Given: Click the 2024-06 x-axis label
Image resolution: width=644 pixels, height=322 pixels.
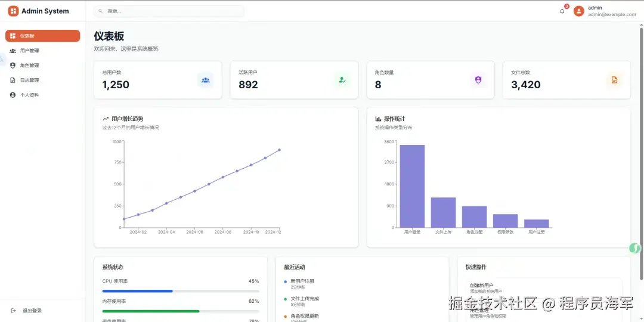Looking at the screenshot, I should [x=194, y=232].
